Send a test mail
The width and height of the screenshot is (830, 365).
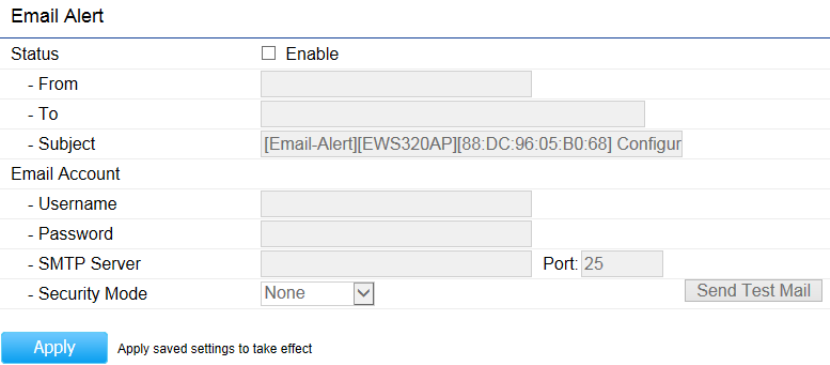click(753, 290)
